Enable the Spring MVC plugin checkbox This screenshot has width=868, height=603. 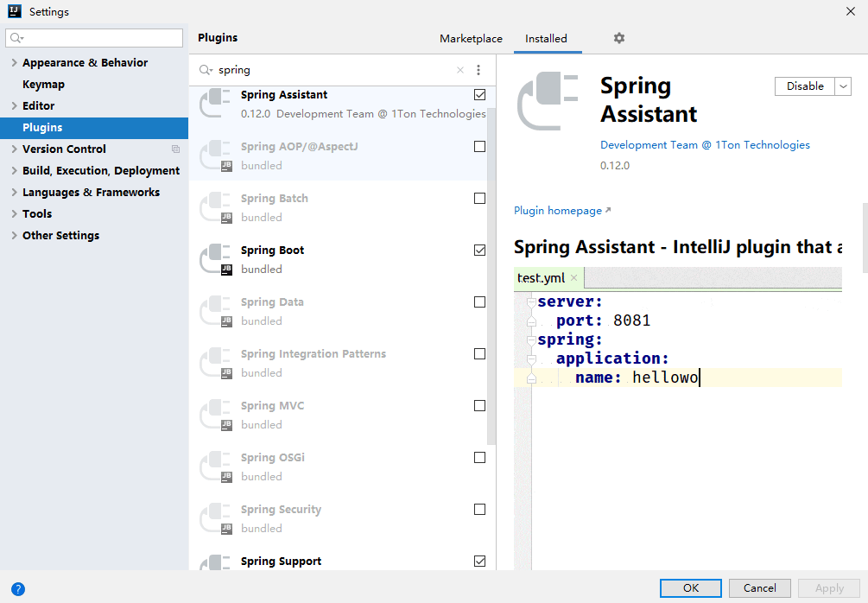click(x=480, y=406)
